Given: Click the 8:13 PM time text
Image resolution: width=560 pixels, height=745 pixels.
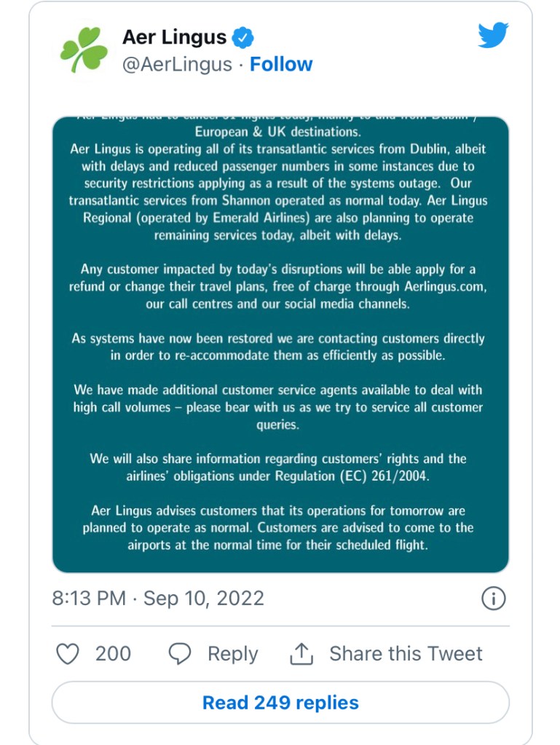Looking at the screenshot, I should tap(89, 599).
